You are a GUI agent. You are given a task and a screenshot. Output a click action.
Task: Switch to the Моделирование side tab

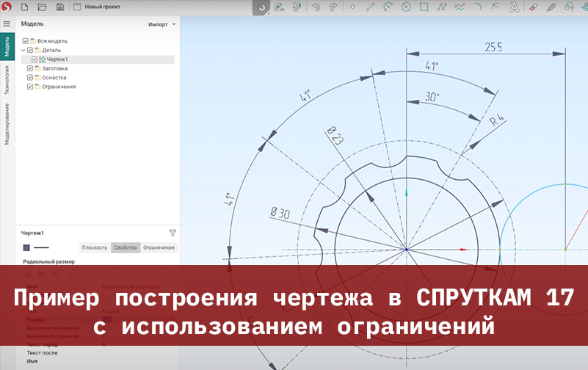(x=7, y=124)
